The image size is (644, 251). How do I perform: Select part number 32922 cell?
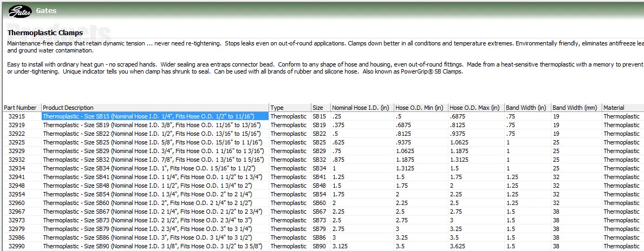point(22,134)
